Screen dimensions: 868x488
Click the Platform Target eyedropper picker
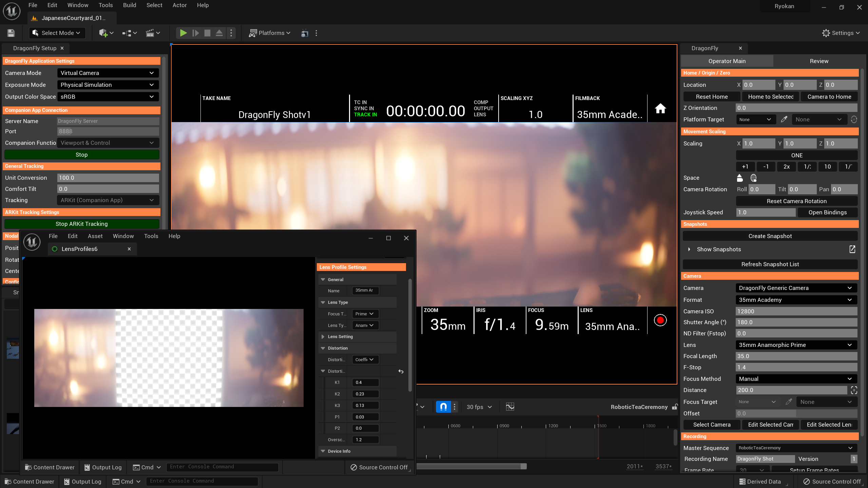pyautogui.click(x=784, y=119)
